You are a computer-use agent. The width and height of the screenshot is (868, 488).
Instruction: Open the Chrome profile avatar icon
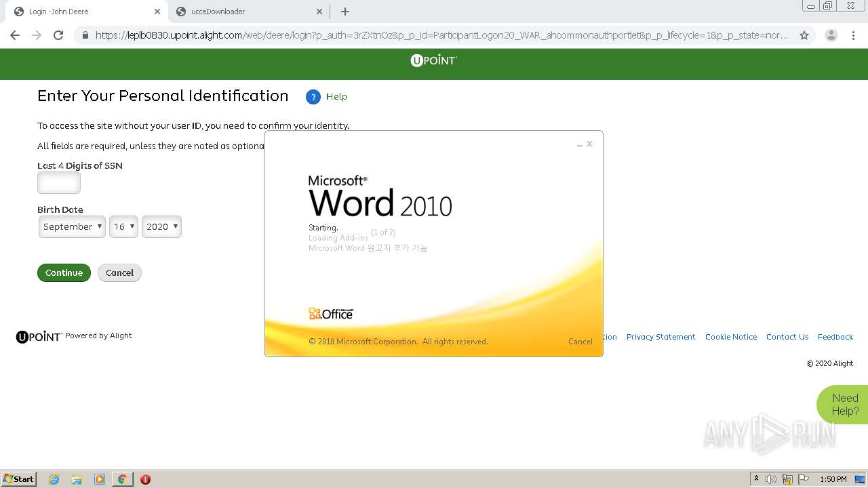coord(831,35)
